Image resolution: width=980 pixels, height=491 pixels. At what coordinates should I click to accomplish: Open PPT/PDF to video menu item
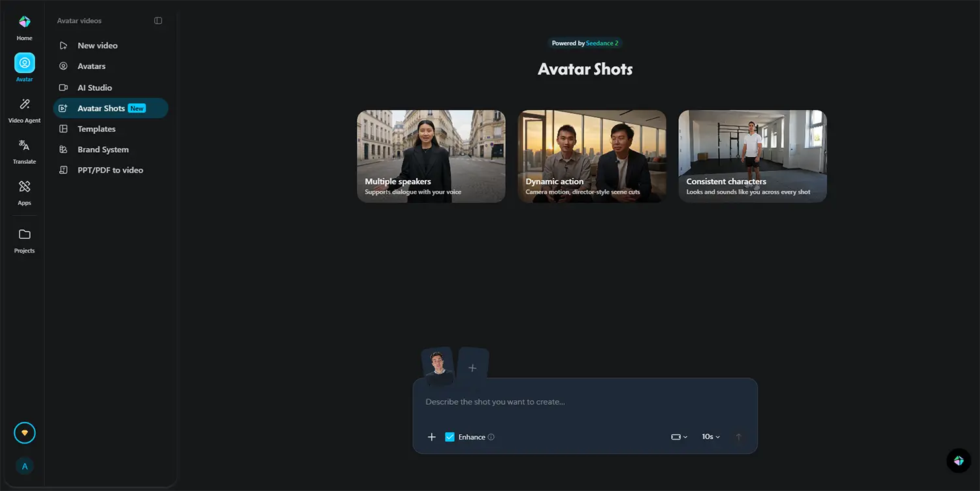tap(110, 170)
